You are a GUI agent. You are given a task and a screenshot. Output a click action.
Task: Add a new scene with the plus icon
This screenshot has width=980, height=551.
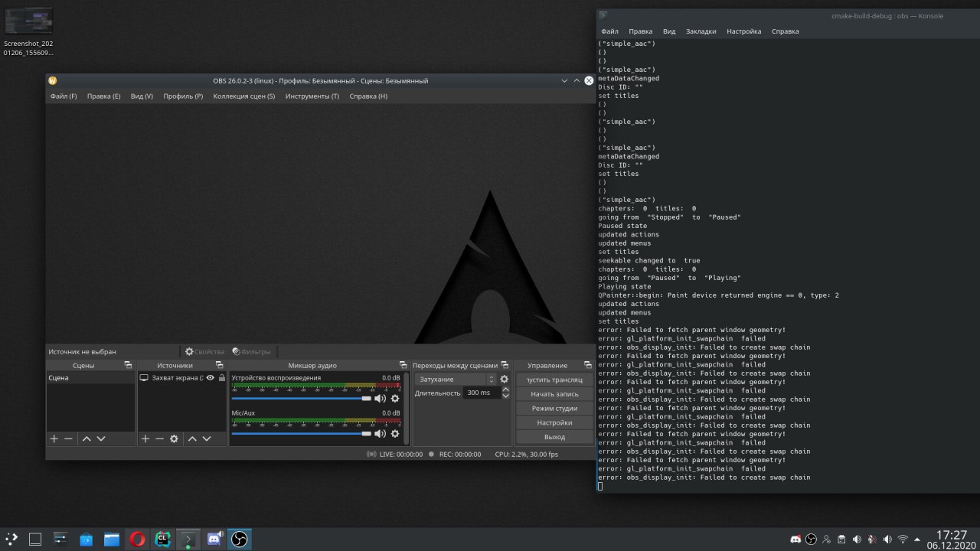pos(54,439)
